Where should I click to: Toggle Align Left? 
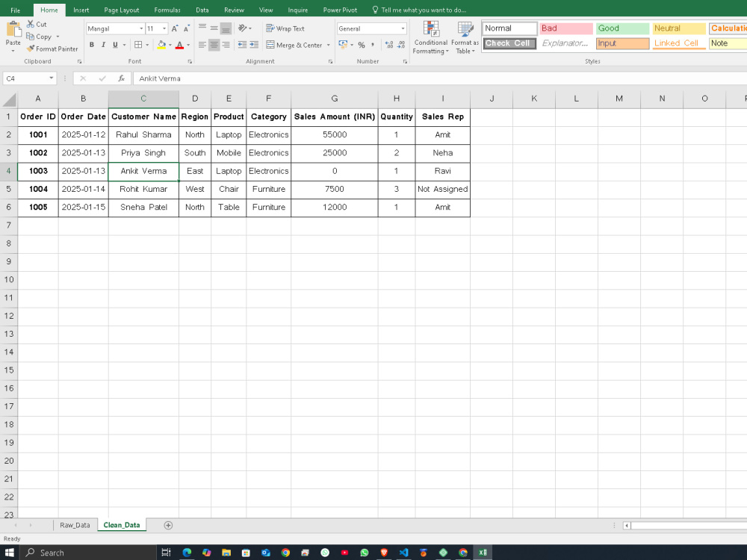point(202,45)
